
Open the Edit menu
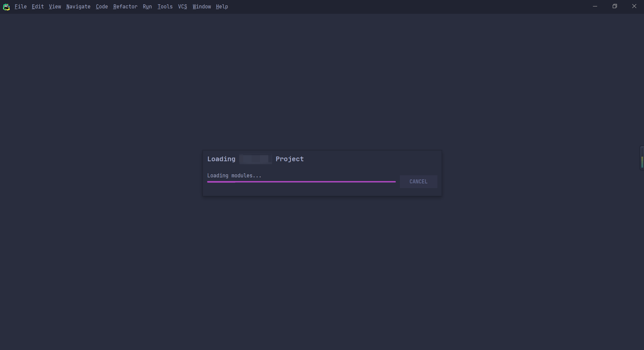pyautogui.click(x=38, y=6)
